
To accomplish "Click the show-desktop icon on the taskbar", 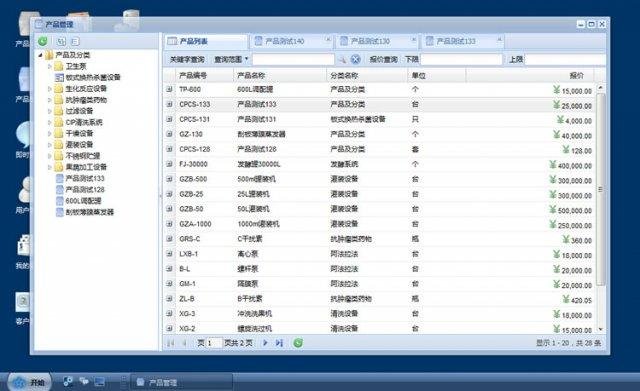I will [x=99, y=382].
